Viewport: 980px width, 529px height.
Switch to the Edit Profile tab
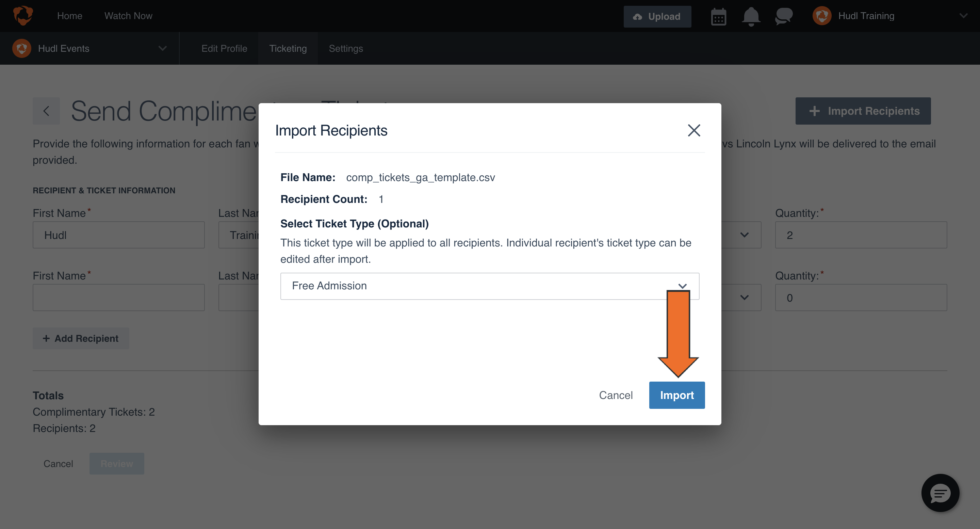224,48
